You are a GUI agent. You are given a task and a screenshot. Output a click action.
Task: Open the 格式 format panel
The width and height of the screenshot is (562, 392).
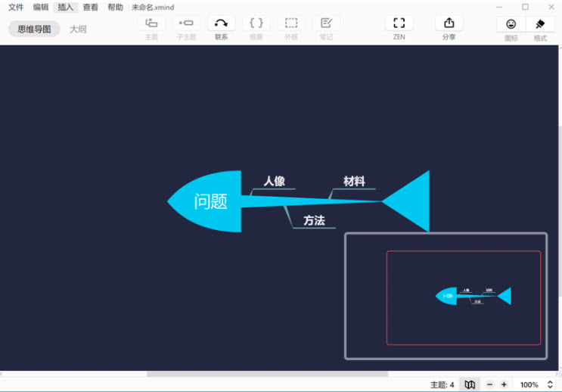(x=540, y=24)
